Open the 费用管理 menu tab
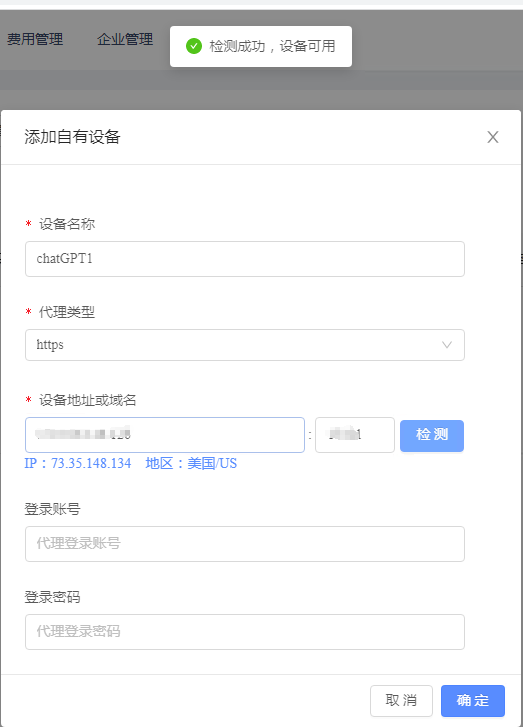The height and width of the screenshot is (727, 523). tap(35, 39)
